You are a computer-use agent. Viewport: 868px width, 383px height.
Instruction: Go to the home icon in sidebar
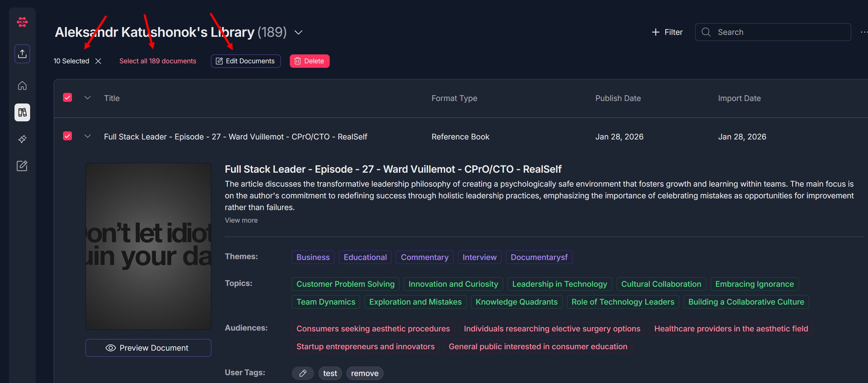(x=22, y=86)
